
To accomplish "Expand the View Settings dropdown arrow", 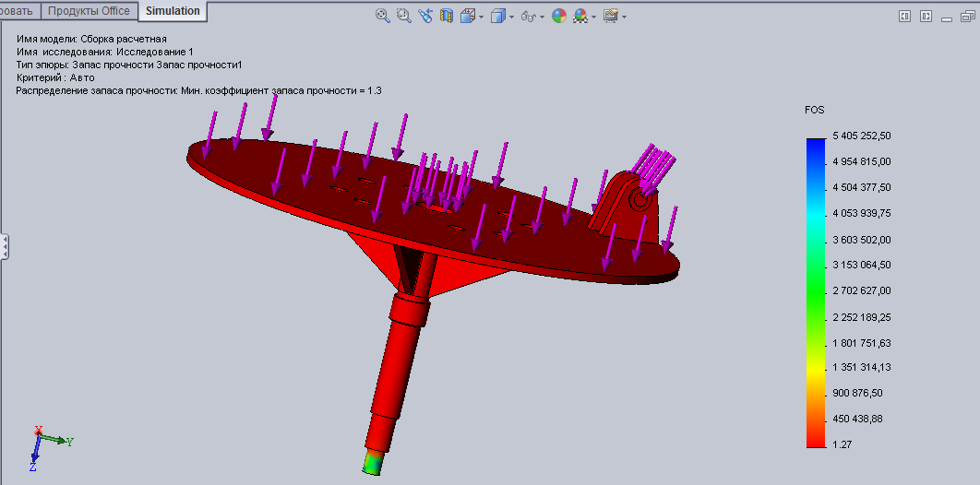I will pyautogui.click(x=624, y=17).
